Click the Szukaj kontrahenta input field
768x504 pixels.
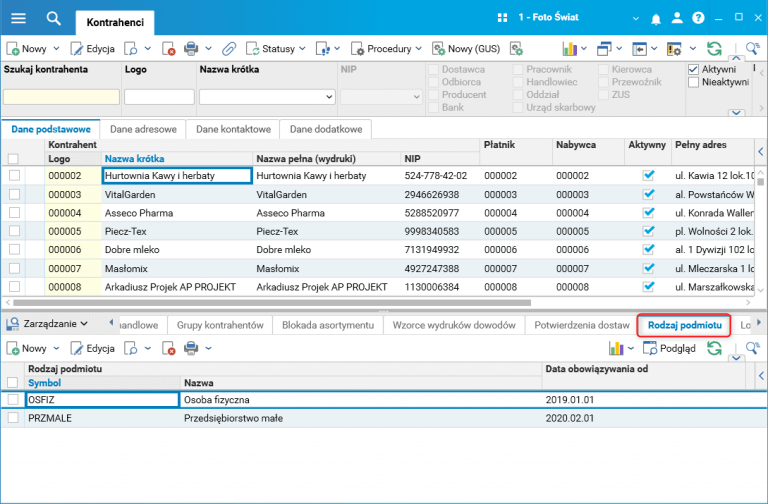[61, 97]
